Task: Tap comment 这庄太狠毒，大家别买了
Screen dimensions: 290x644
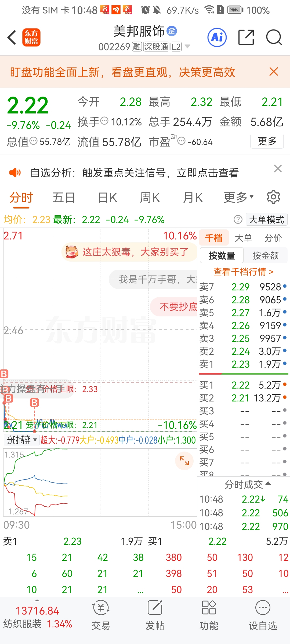Action: (129, 252)
